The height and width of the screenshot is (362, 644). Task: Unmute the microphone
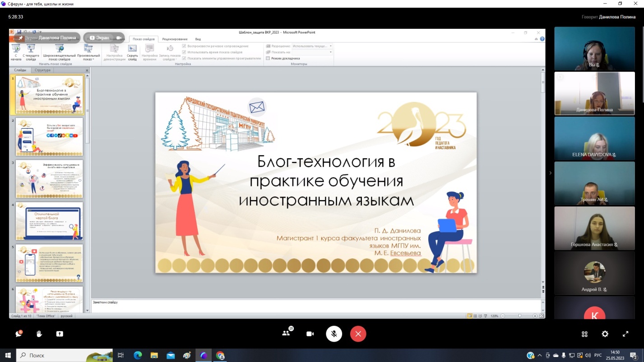click(334, 334)
